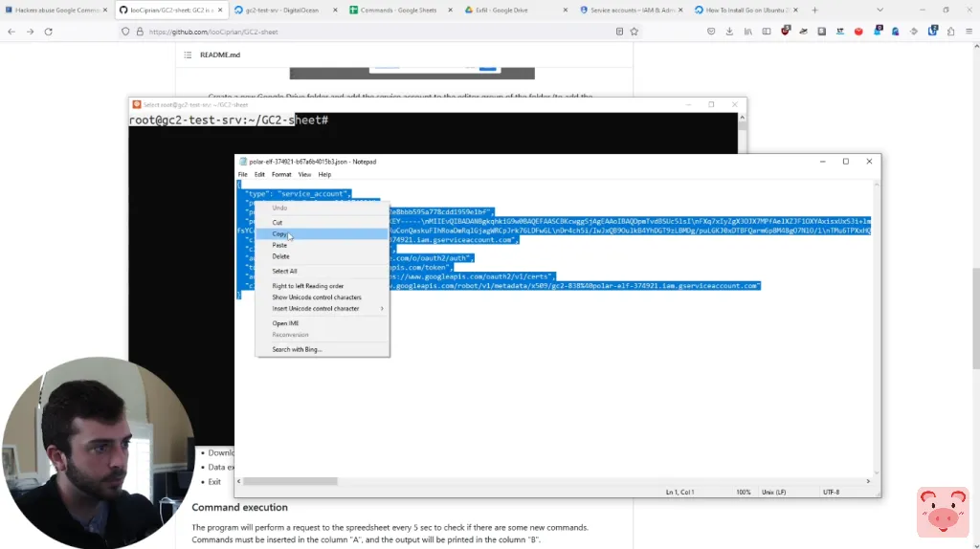Open reader view from the address bar
This screenshot has height=549, width=980.
(619, 32)
